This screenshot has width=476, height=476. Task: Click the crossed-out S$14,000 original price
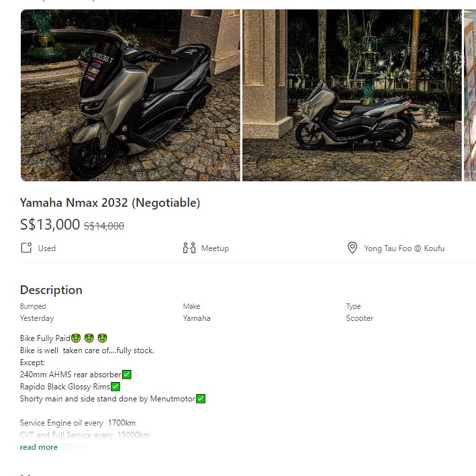point(104,226)
